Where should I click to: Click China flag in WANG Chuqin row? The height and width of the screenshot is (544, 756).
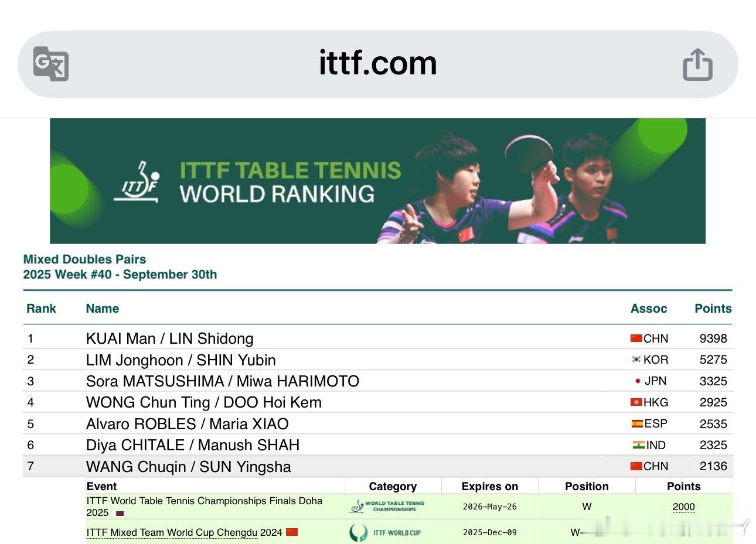[x=636, y=466]
